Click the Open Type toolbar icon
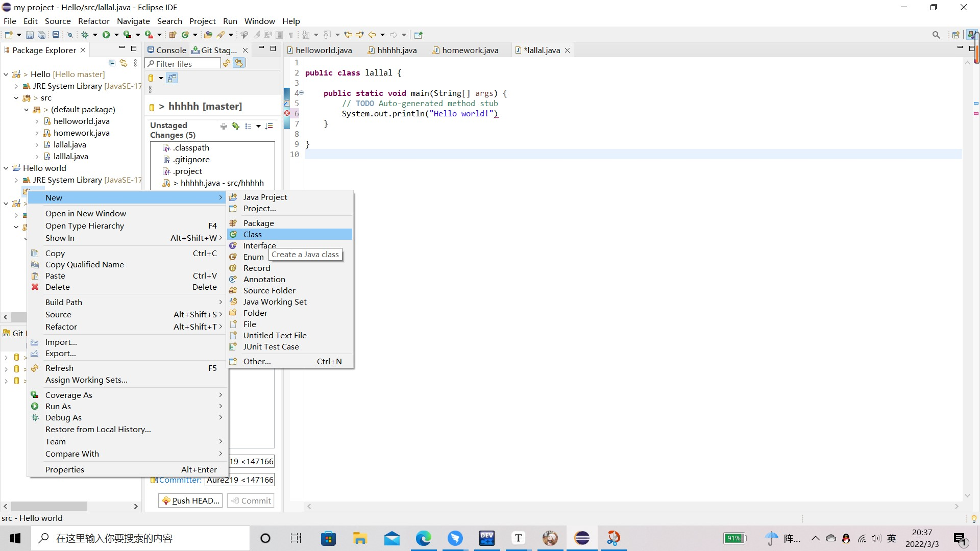The height and width of the screenshot is (551, 980). pyautogui.click(x=208, y=35)
